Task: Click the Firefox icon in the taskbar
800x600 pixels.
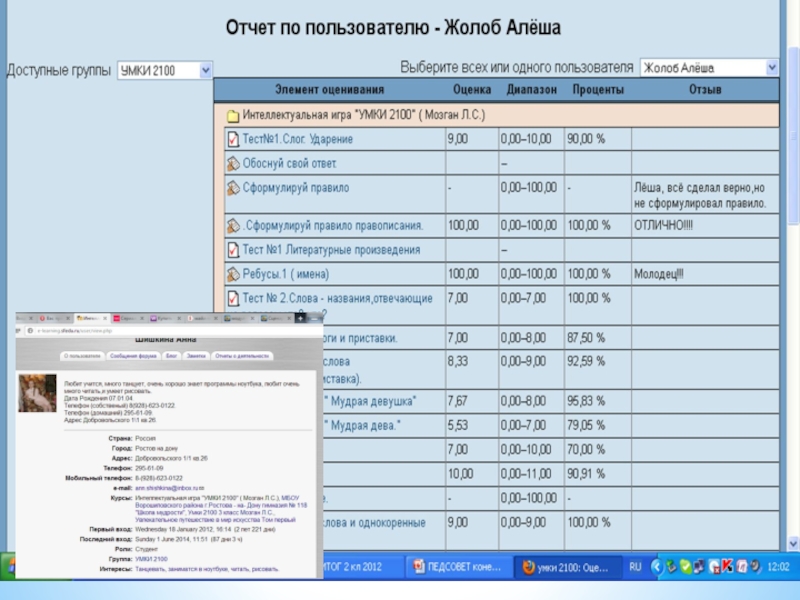Action: pos(530,568)
